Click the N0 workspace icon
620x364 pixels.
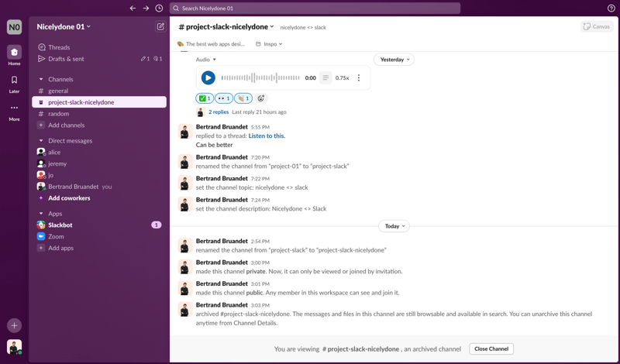tap(14, 27)
